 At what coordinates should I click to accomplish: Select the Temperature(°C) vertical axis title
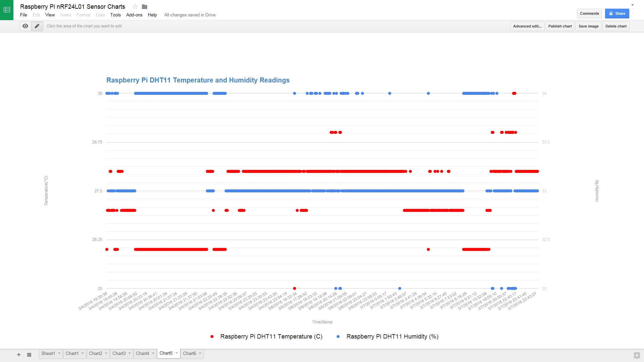click(x=46, y=190)
